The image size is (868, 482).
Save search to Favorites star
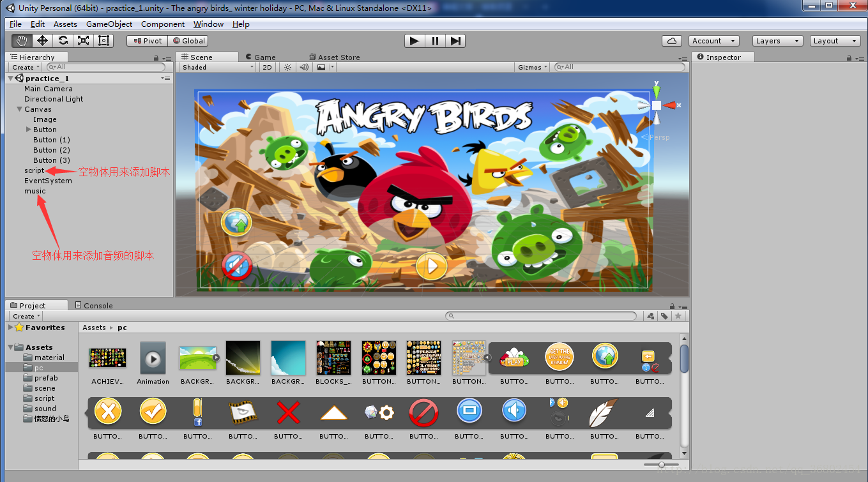coord(678,316)
